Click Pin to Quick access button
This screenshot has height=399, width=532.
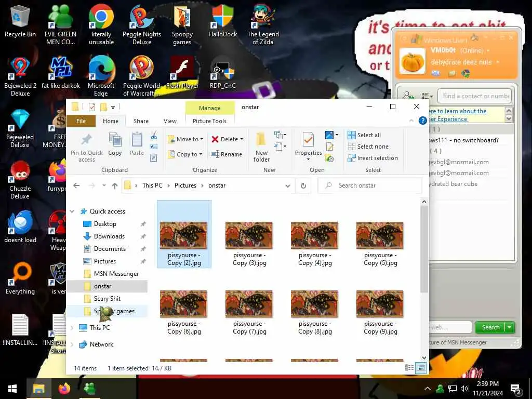pos(87,148)
